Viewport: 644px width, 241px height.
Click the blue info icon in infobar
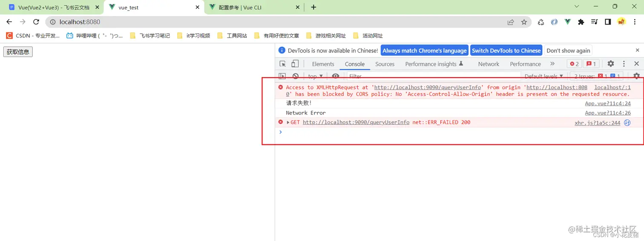click(x=282, y=50)
